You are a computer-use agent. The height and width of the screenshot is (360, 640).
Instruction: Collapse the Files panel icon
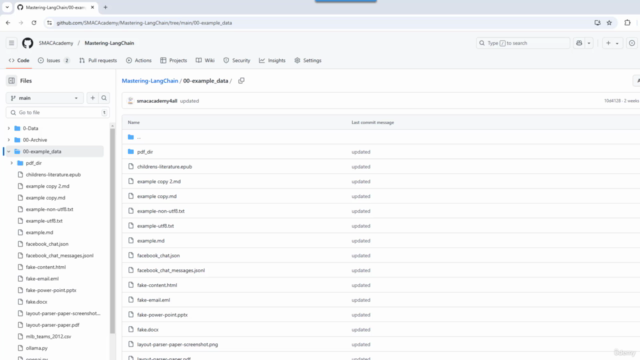tap(11, 81)
